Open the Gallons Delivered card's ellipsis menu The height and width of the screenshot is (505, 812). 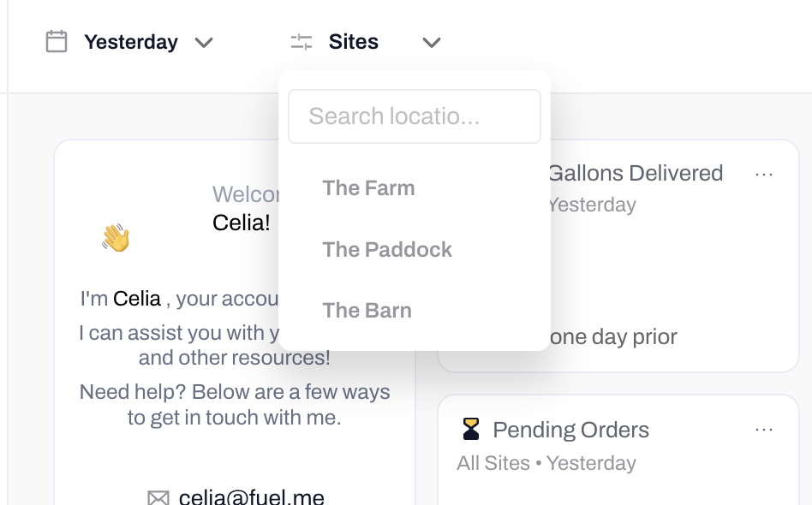click(x=764, y=175)
